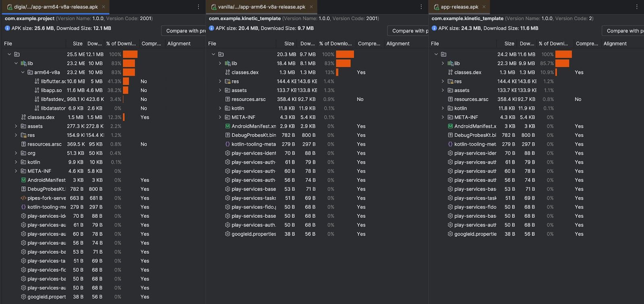644x304 pixels.
Task: Click Compare with previous APK in right pane
Action: pyautogui.click(x=623, y=31)
